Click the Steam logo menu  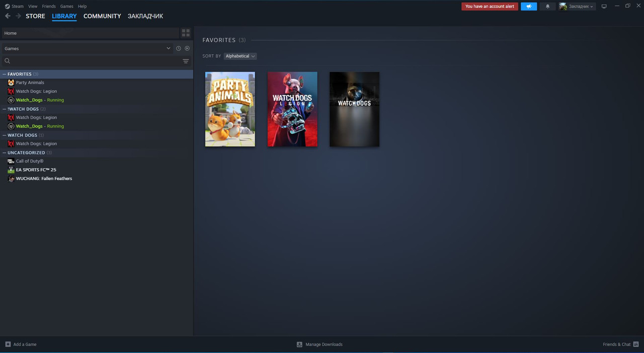point(14,6)
